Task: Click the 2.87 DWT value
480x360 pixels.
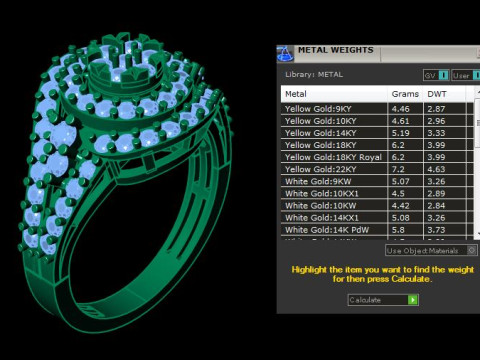Action: pyautogui.click(x=436, y=109)
